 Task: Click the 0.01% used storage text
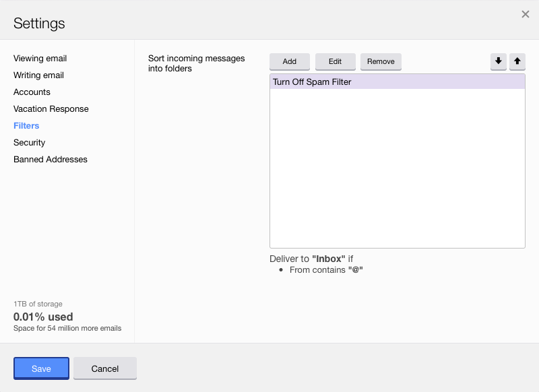click(x=42, y=317)
